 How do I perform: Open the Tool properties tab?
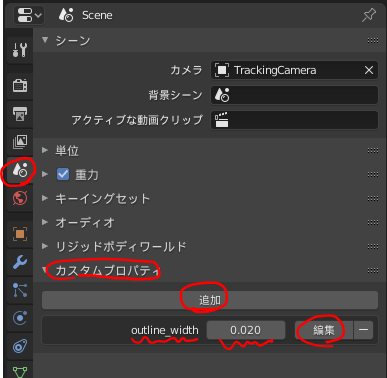[20, 50]
